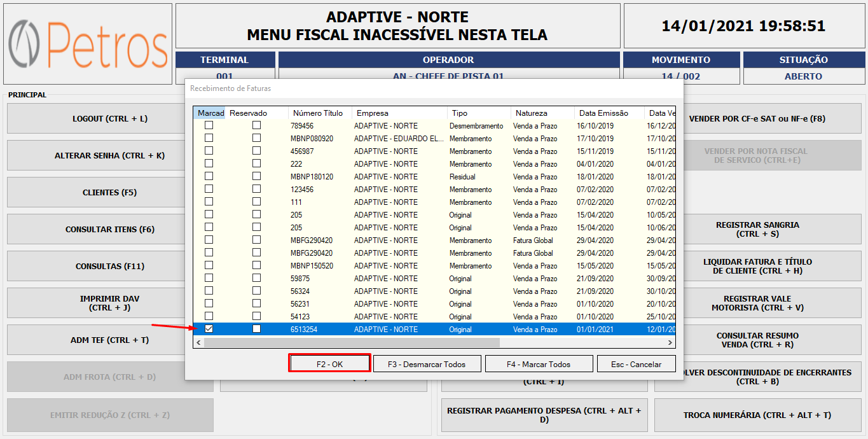Sort by Tipo column header
Screen dimensions: 868x439
click(479, 113)
